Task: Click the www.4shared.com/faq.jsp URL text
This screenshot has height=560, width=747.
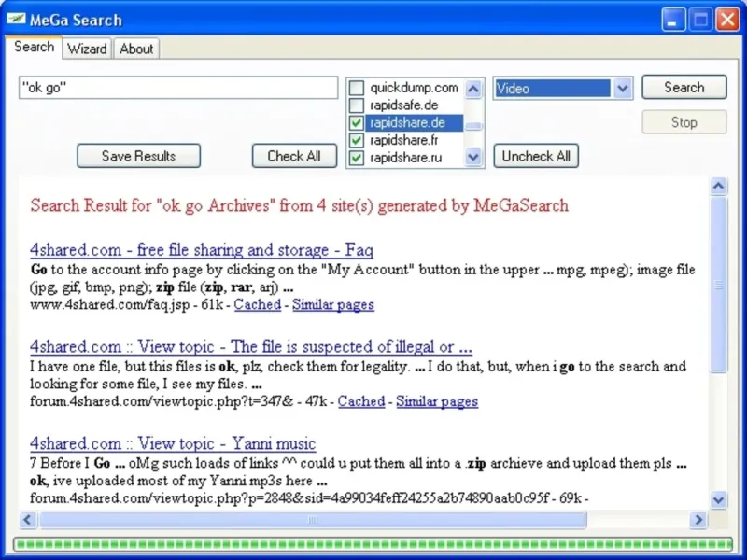Action: [x=109, y=305]
